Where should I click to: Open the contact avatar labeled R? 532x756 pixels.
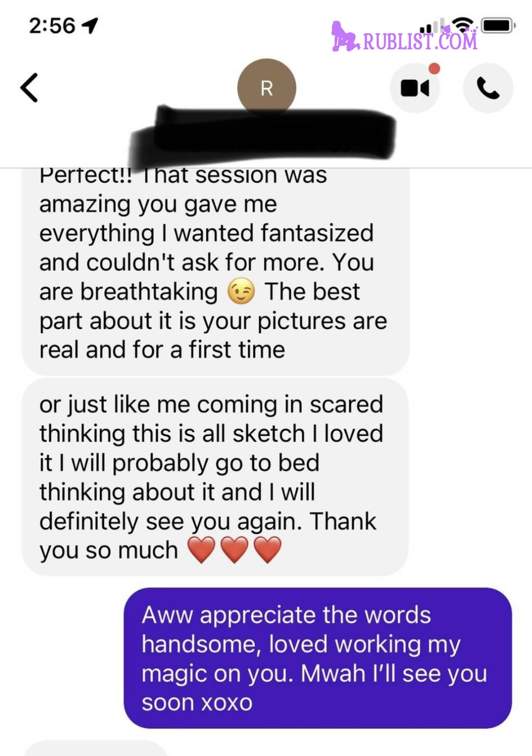(x=267, y=88)
